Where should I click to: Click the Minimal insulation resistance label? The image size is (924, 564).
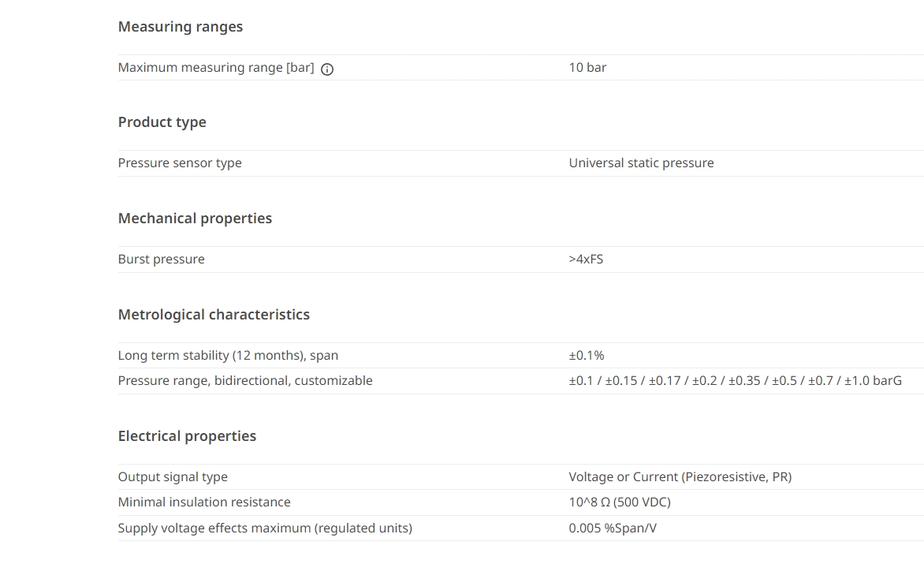coord(204,502)
